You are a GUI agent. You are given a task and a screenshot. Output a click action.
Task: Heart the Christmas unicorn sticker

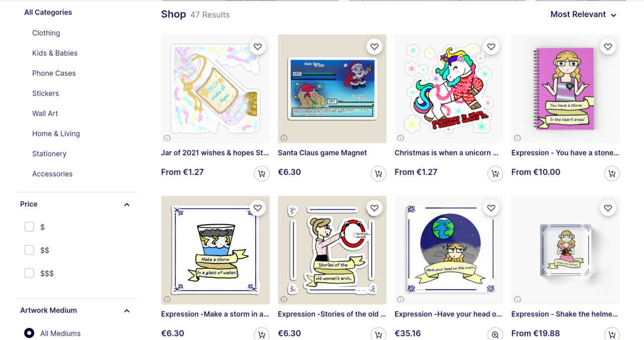[x=491, y=47]
